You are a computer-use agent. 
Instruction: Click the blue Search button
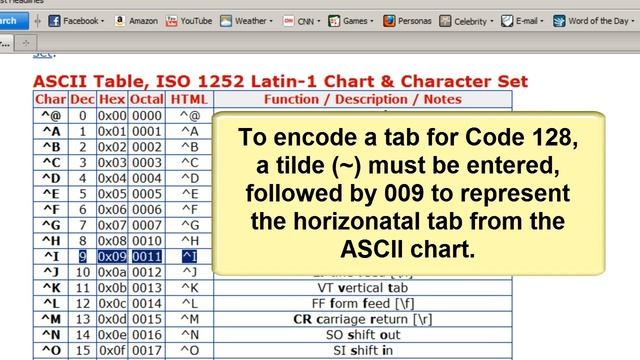click(x=13, y=20)
